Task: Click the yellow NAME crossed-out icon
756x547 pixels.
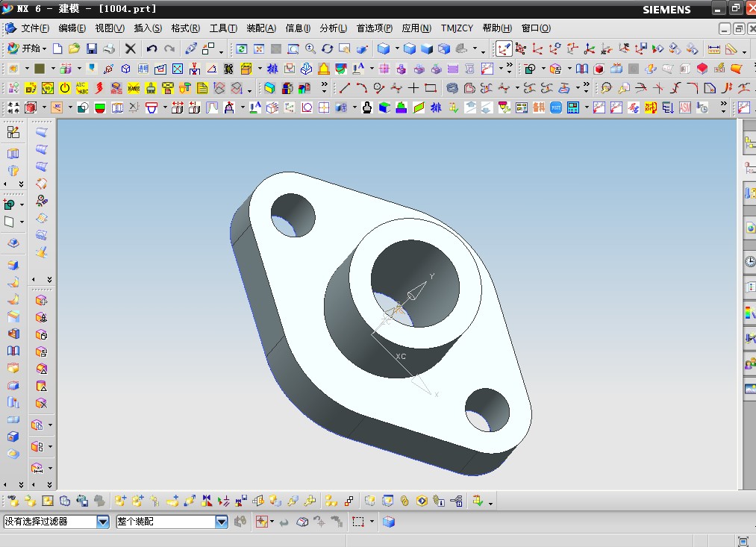Action: click(134, 88)
